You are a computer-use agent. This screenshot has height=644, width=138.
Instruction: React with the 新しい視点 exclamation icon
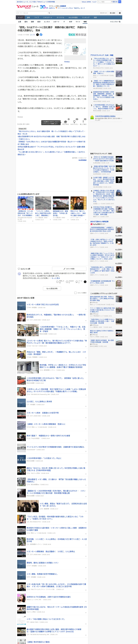pos(83,122)
